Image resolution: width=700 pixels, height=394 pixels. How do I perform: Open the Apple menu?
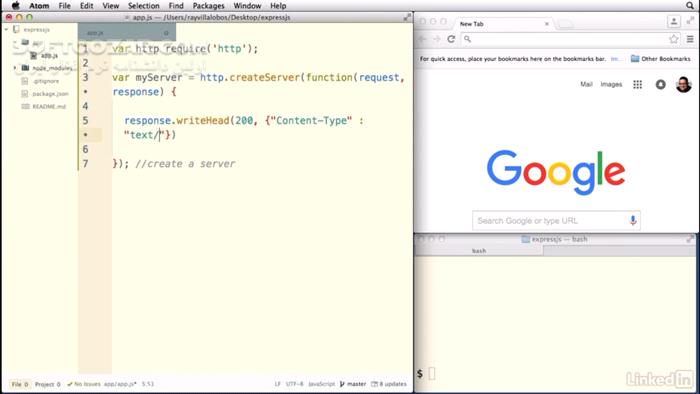[16, 6]
